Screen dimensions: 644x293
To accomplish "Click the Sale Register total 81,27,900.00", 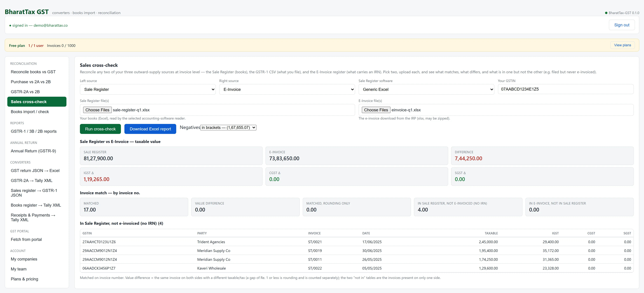I will 98,158.
